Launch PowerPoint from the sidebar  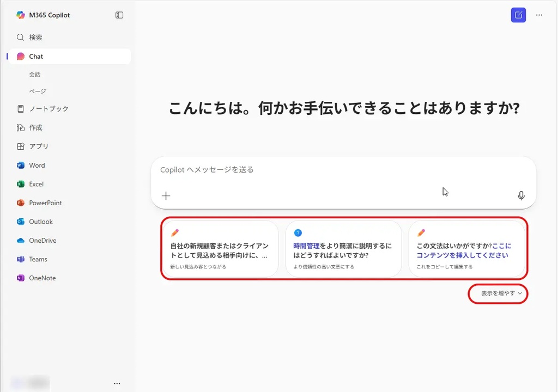pos(45,203)
